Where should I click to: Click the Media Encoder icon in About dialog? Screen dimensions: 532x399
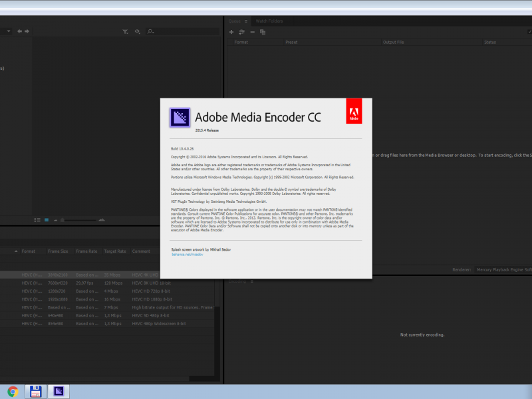180,118
